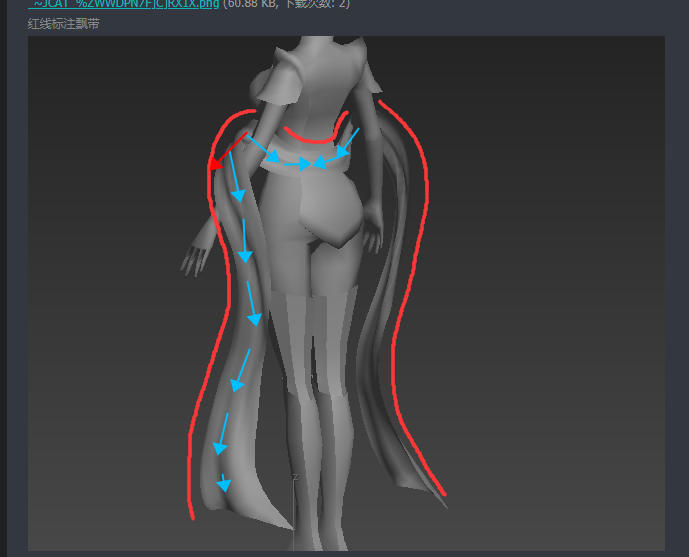This screenshot has width=689, height=557.
Task: Open the PNG attachment file link
Action: point(123,4)
